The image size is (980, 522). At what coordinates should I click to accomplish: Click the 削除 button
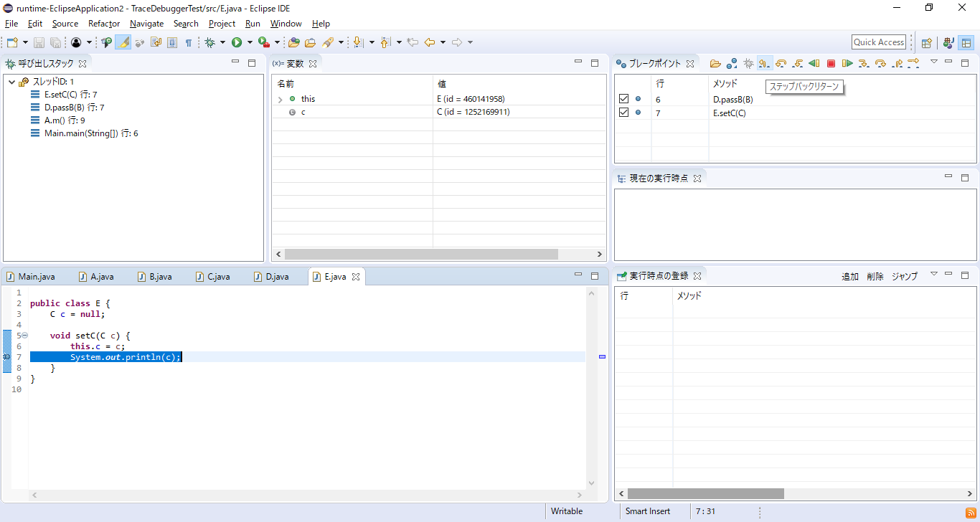click(875, 277)
